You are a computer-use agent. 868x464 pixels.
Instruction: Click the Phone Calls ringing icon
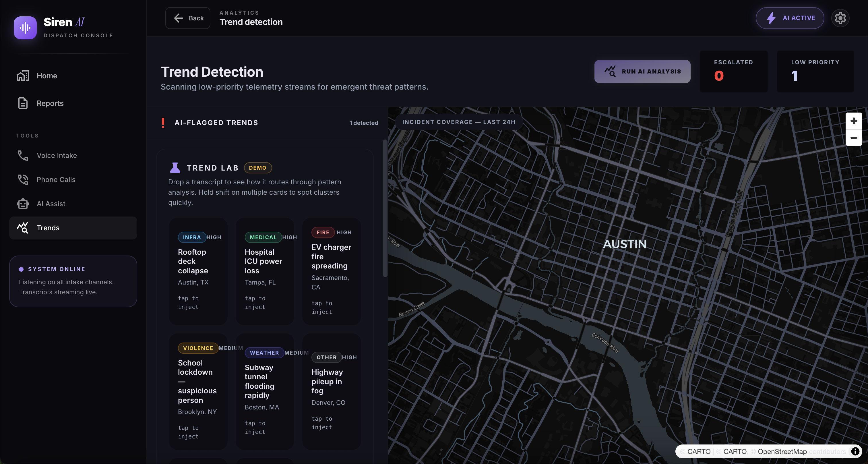coord(23,180)
